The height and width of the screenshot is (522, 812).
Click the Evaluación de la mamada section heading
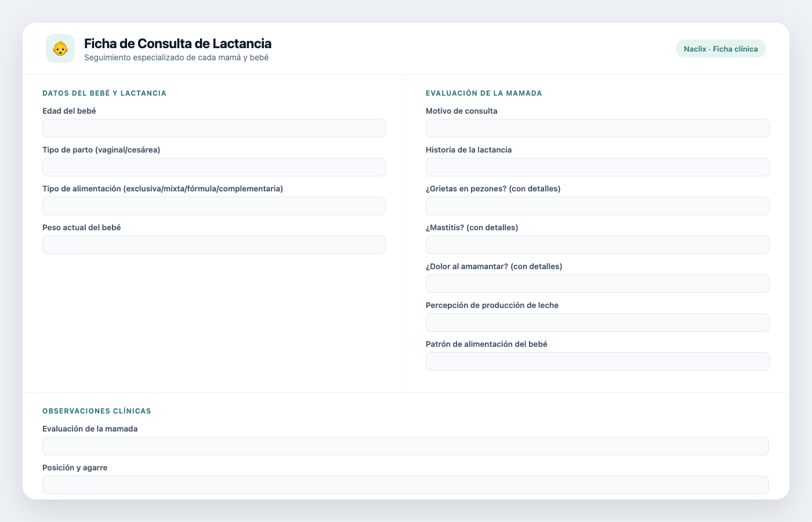click(484, 93)
